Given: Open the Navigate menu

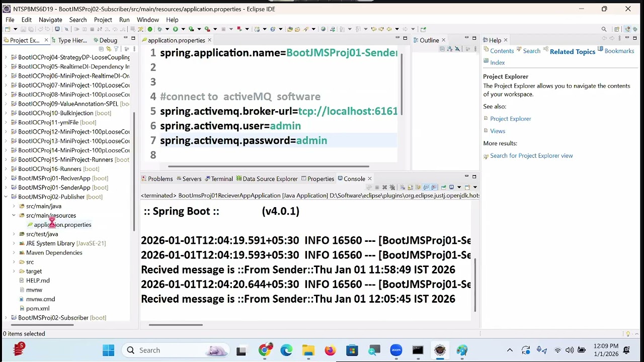Looking at the screenshot, I should [x=50, y=20].
